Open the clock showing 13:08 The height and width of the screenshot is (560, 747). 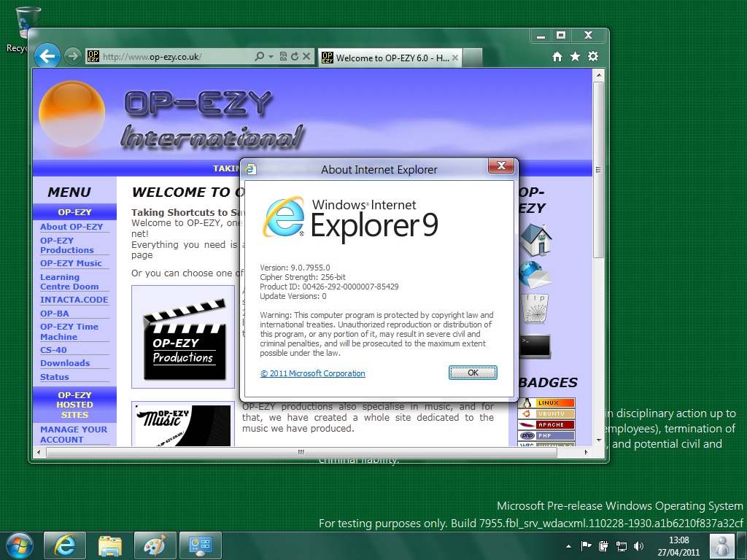678,546
